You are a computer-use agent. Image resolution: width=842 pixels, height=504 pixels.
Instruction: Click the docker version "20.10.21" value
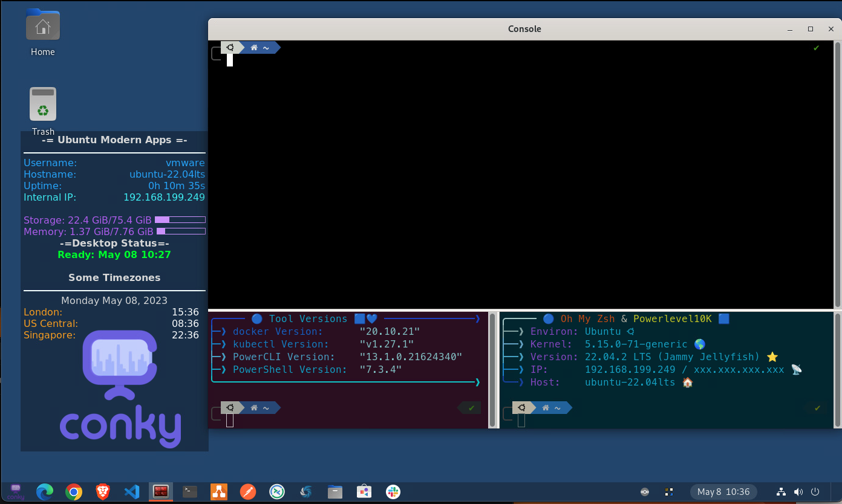[390, 332]
